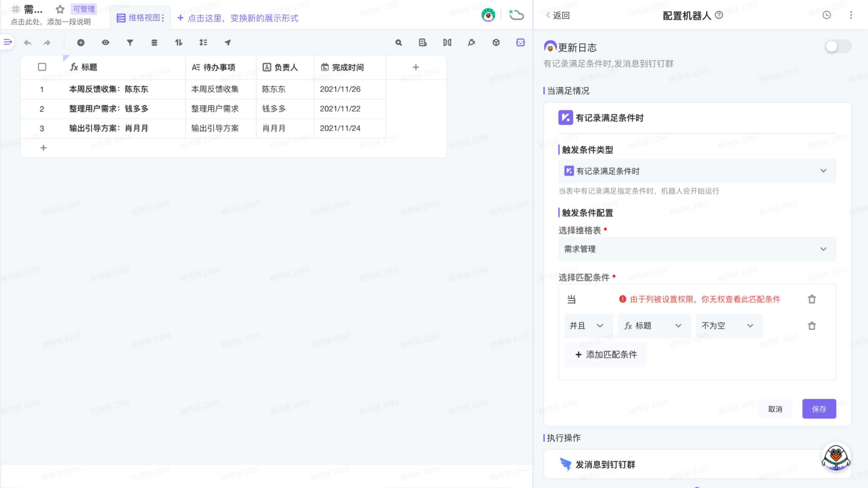
Task: Open the 需求管理 datasheet dropdown
Action: (x=697, y=249)
